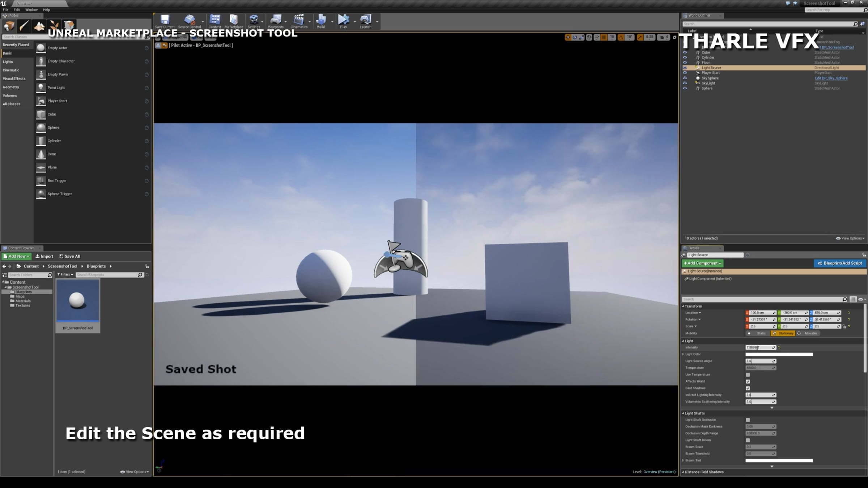Click the Light Color swatch
868x488 pixels.
pyautogui.click(x=779, y=354)
